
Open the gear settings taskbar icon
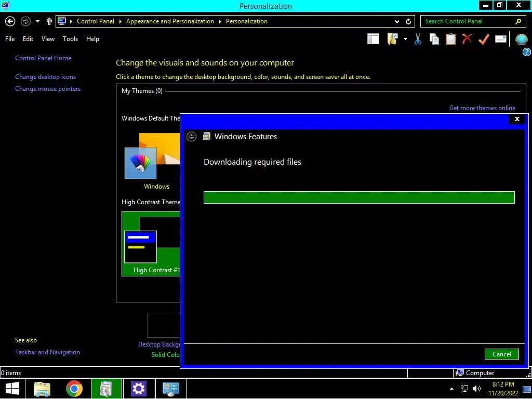click(x=138, y=389)
